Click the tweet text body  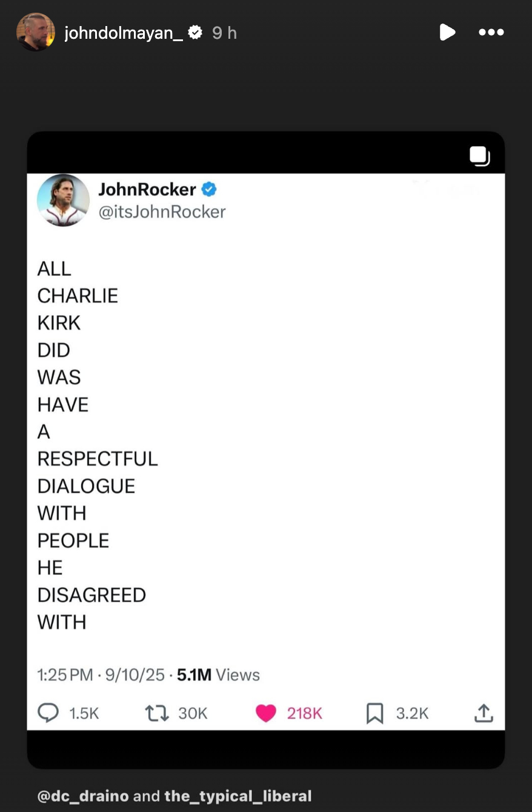tap(97, 445)
